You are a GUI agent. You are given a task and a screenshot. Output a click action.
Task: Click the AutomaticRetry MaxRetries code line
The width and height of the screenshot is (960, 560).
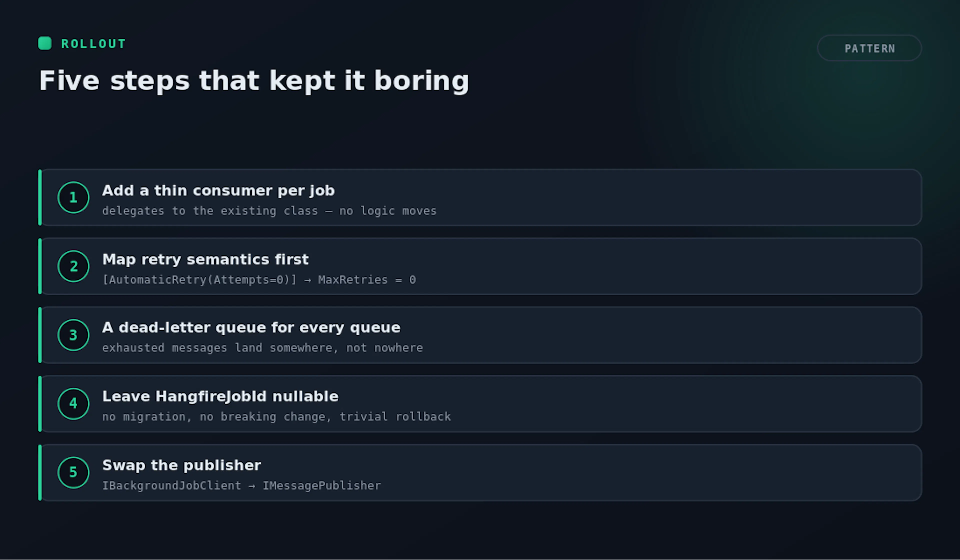coord(259,280)
